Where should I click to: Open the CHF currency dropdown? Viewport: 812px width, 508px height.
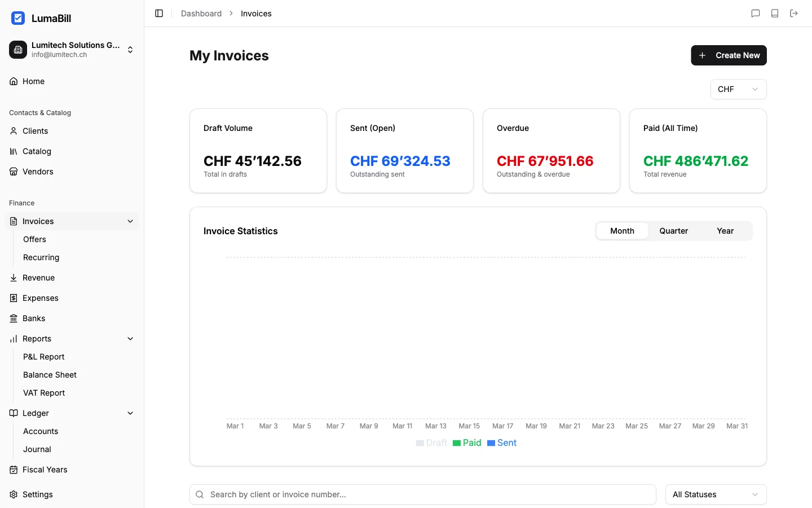[x=738, y=89]
